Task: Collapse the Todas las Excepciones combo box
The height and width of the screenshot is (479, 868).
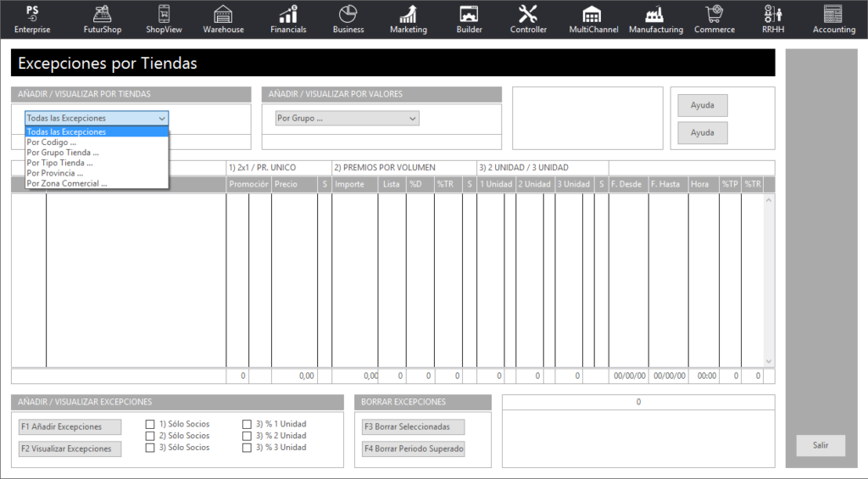Action: point(162,119)
